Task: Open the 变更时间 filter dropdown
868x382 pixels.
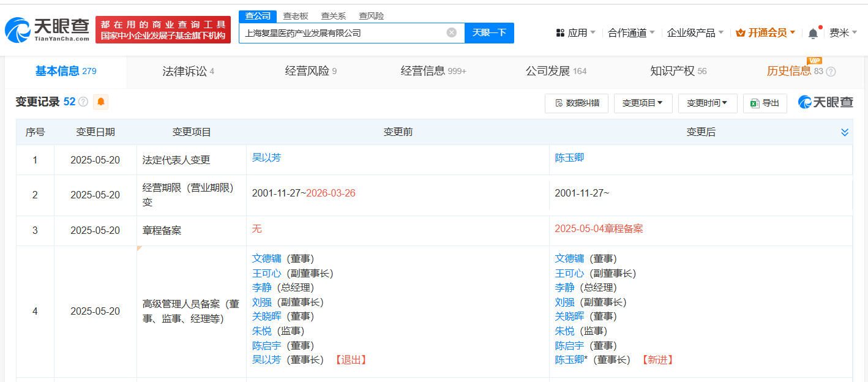Action: (x=708, y=103)
